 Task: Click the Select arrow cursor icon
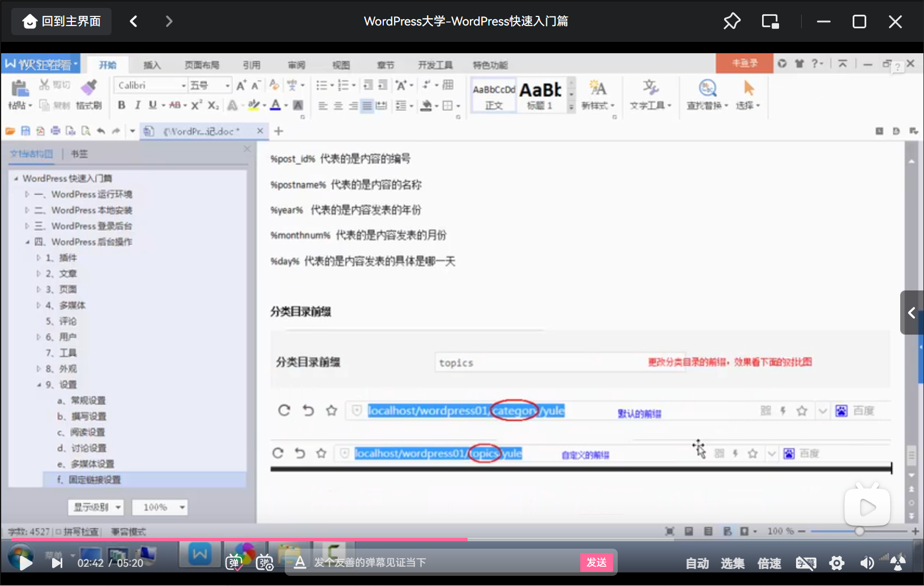pos(748,88)
